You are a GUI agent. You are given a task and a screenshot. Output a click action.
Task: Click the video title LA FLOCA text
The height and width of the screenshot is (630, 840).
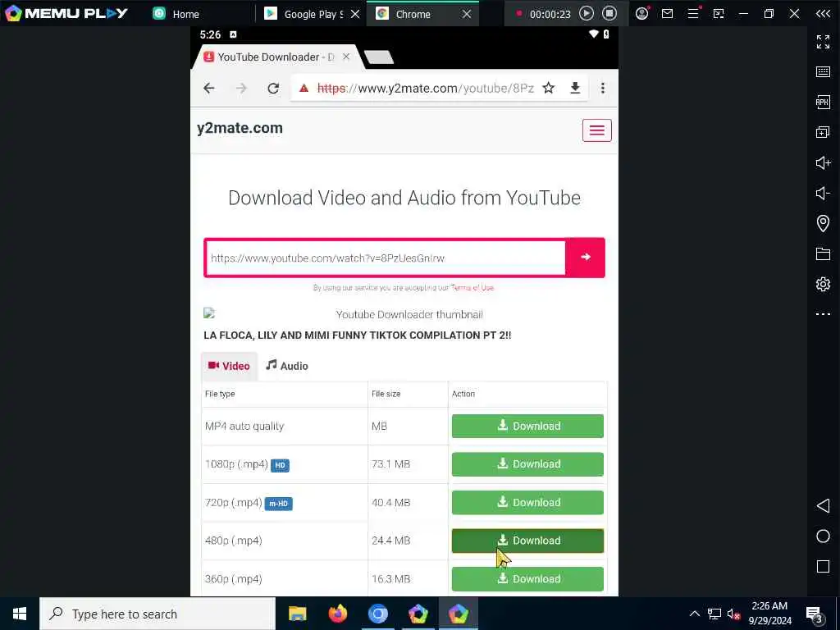point(358,336)
